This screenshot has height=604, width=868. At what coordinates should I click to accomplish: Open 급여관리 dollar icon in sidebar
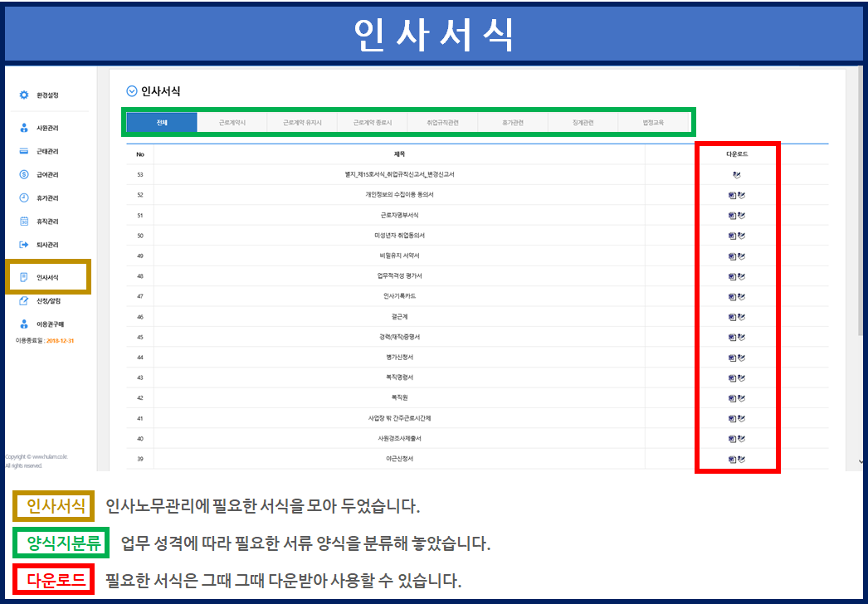[24, 175]
